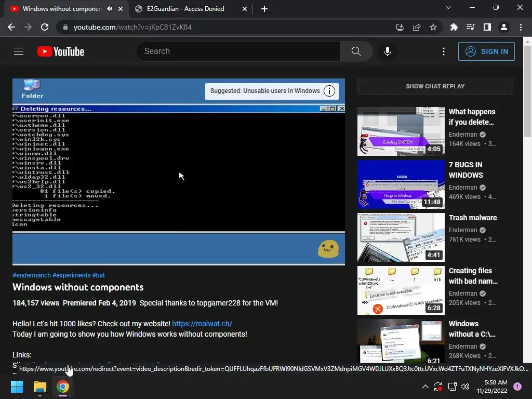The image size is (532, 399).
Task: Click the Trash malware title text
Action: pyautogui.click(x=473, y=218)
